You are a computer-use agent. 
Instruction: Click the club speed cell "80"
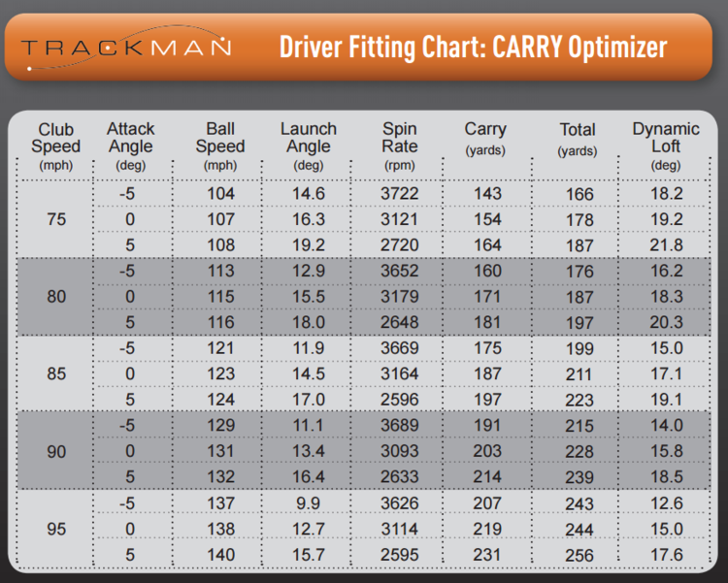pos(56,297)
